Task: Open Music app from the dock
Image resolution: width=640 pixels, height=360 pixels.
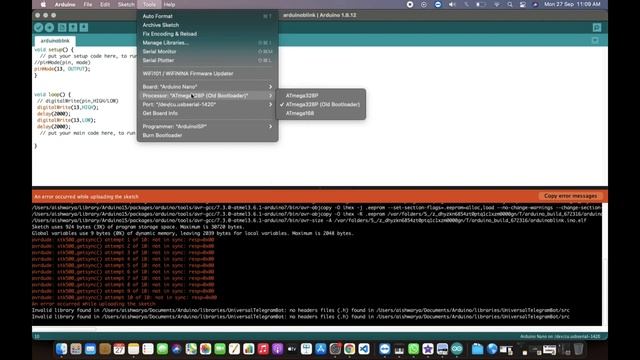Action: click(263, 349)
